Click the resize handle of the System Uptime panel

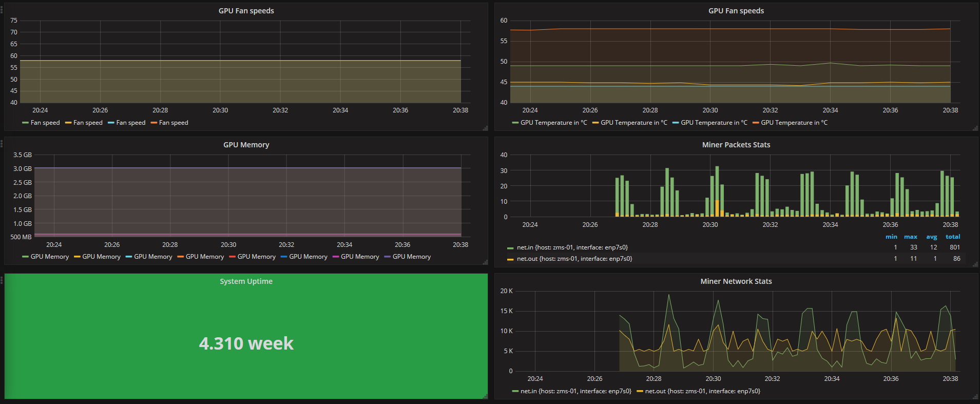[485, 396]
